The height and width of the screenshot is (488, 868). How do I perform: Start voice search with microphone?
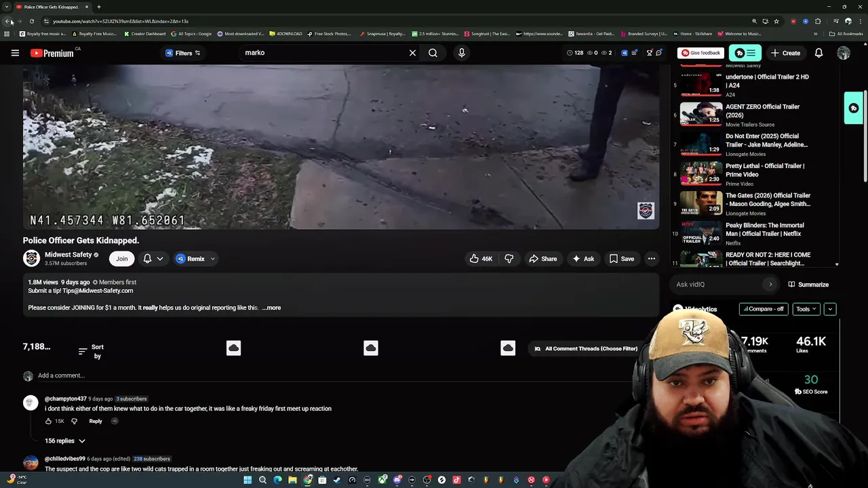click(x=462, y=53)
